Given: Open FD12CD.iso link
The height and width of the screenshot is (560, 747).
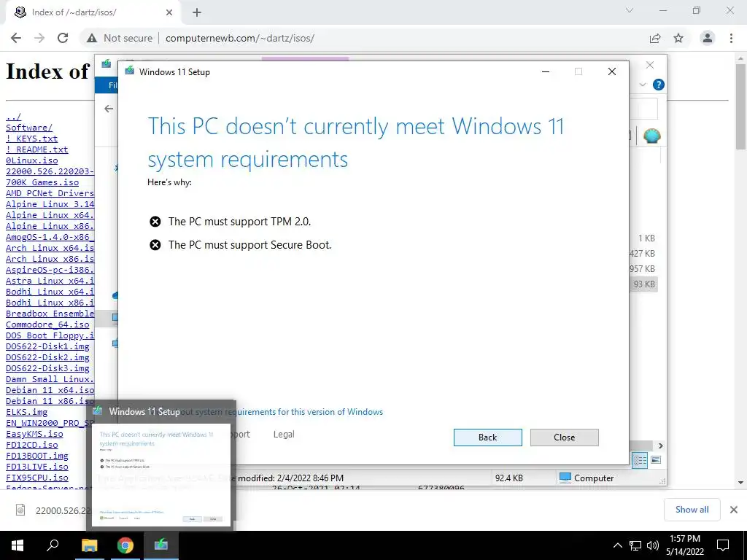Looking at the screenshot, I should (32, 445).
